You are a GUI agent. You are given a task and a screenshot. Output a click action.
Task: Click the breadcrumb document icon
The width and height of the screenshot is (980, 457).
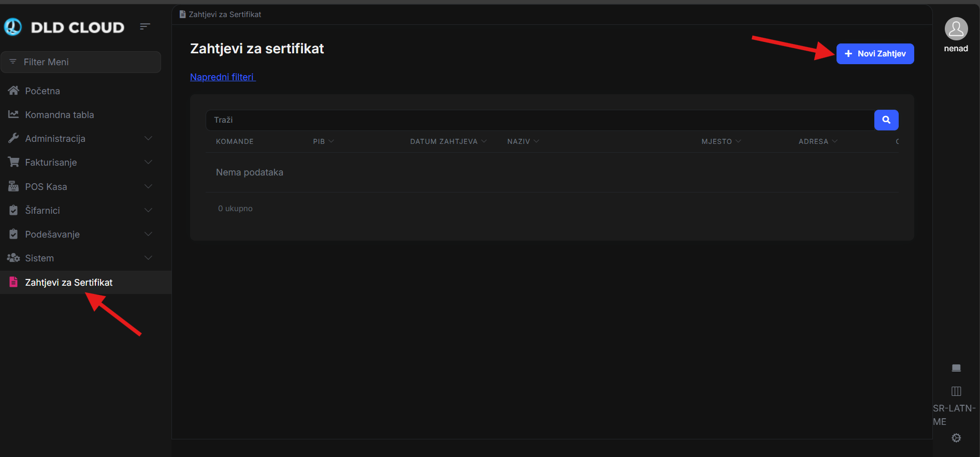pyautogui.click(x=182, y=14)
